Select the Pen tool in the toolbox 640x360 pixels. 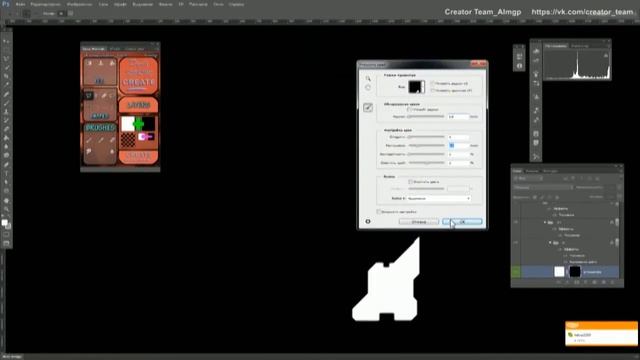(x=6, y=164)
